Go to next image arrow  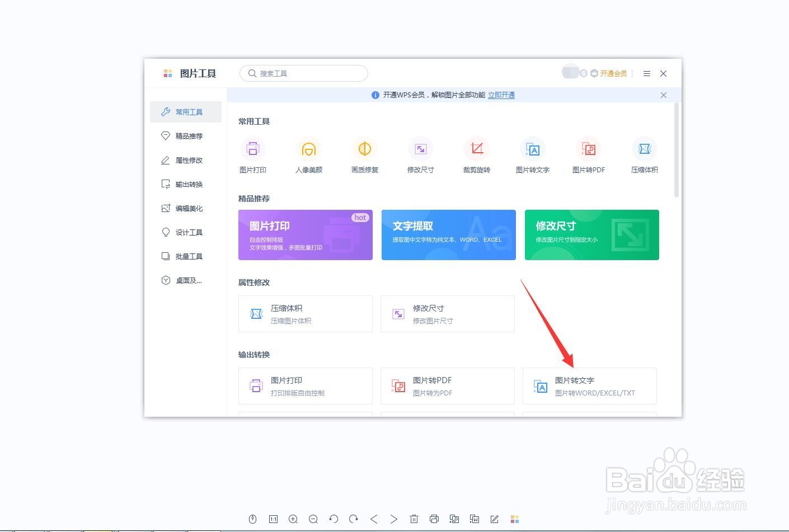click(x=394, y=519)
